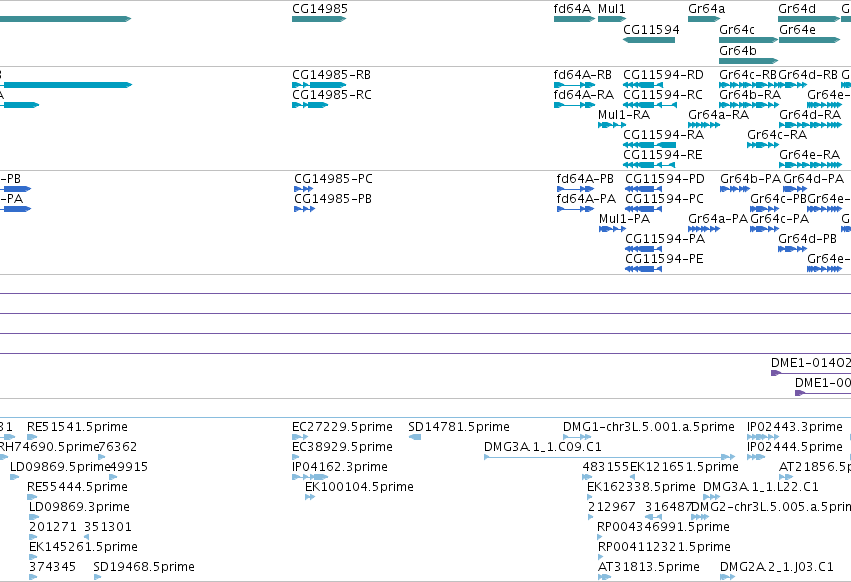Viewport: 851px width, 582px height.
Task: Select the LD09869.3prime EST
Action: click(34, 517)
